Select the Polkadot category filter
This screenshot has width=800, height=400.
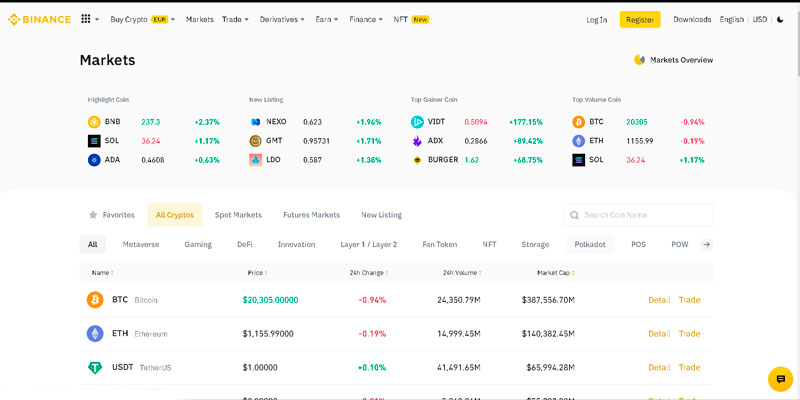click(590, 244)
